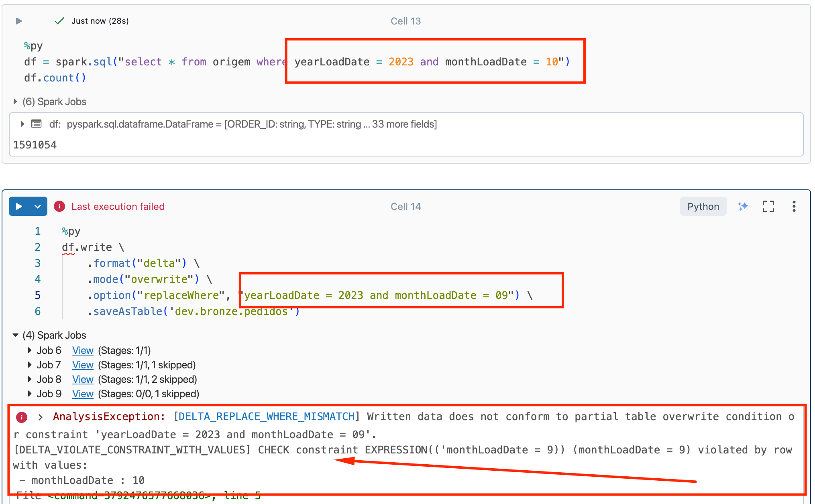Open Cell 14 kebab options menu
The width and height of the screenshot is (815, 504).
pos(794,206)
